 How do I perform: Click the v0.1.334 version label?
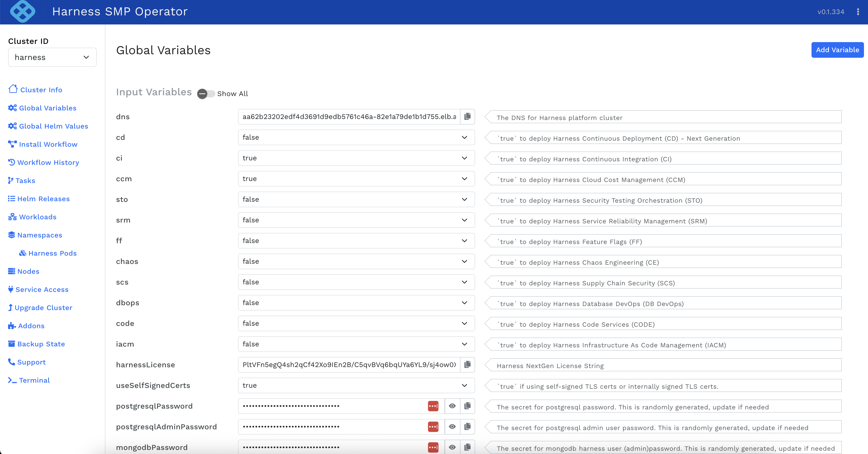(831, 12)
